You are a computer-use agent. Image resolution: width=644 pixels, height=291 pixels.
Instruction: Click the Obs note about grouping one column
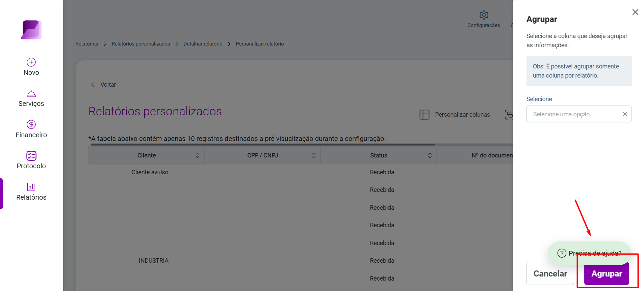pyautogui.click(x=579, y=71)
